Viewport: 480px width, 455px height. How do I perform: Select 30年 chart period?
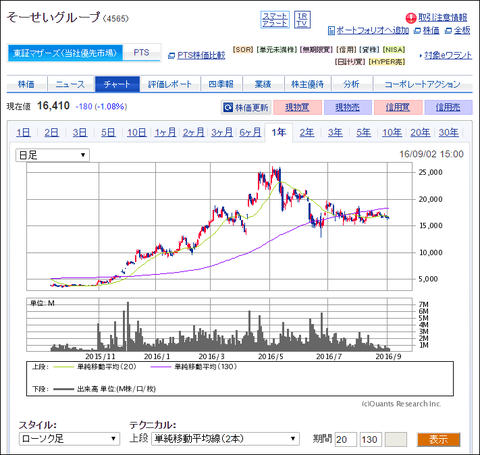pyautogui.click(x=448, y=133)
